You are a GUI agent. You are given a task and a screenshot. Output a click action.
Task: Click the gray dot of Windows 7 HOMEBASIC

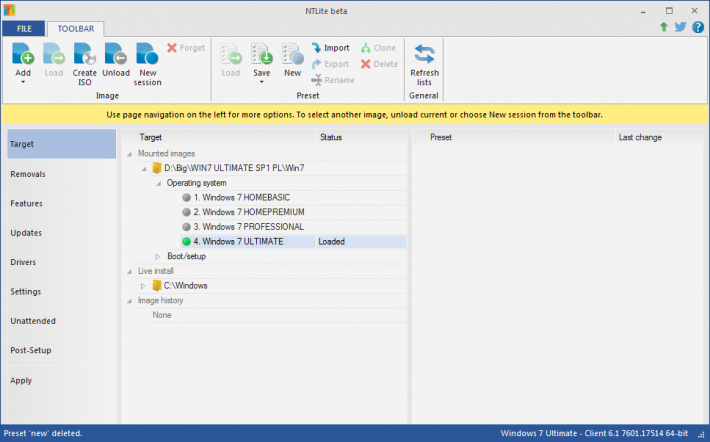pos(186,197)
